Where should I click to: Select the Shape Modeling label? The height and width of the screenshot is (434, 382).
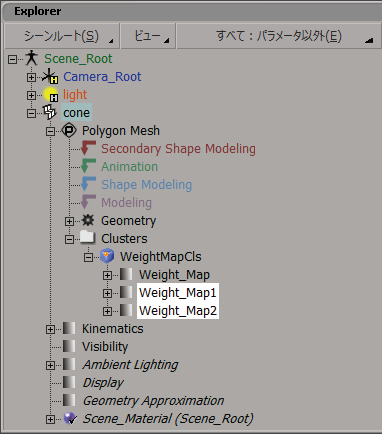tap(146, 185)
